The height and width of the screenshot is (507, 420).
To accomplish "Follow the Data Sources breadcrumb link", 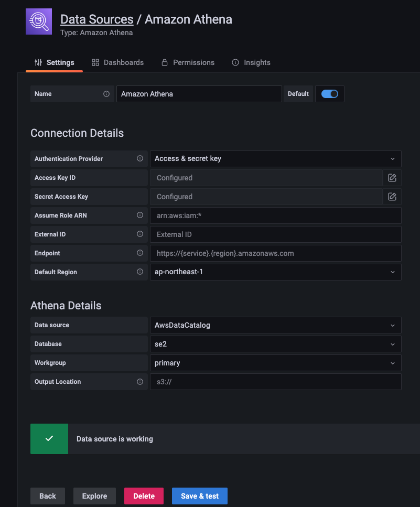I will coord(97,19).
